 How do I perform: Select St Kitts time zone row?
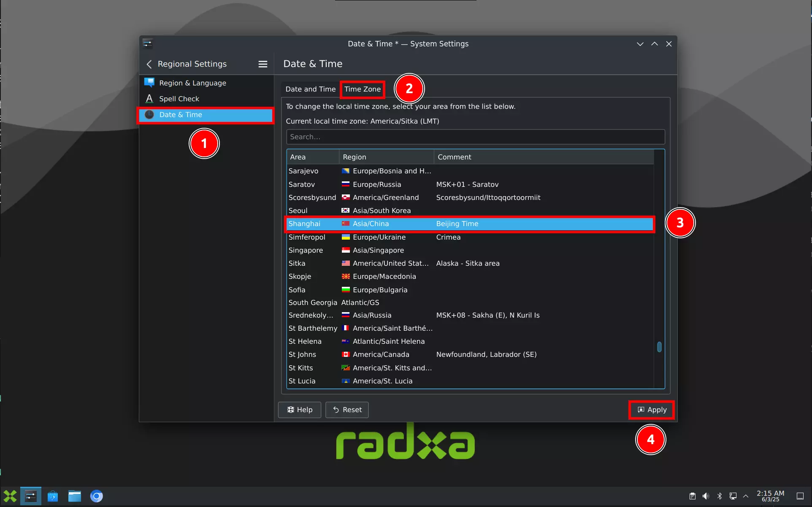click(470, 368)
